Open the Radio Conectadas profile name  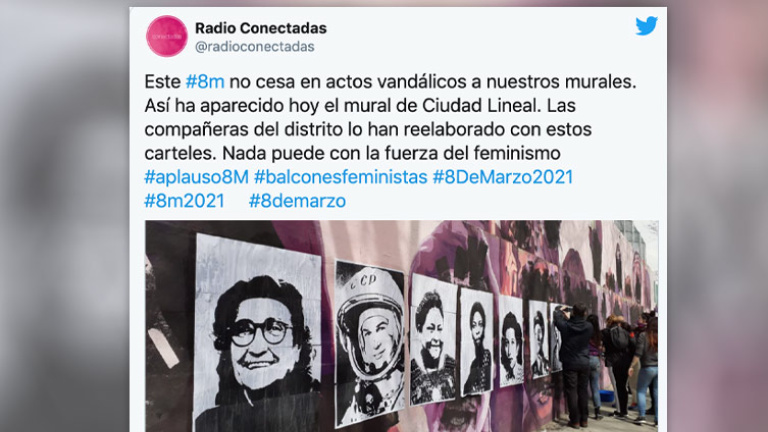coord(261,28)
